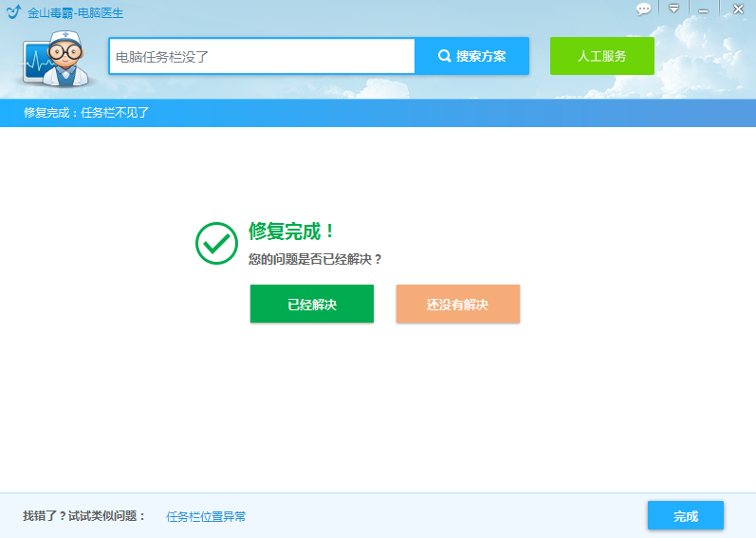Image resolution: width=756 pixels, height=538 pixels.
Task: Click the 金山毒霸-电脑医生 window title
Action: click(75, 13)
